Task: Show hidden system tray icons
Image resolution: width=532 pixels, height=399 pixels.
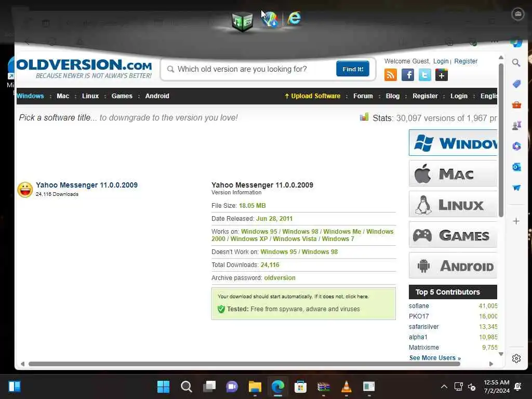Action: (x=444, y=387)
